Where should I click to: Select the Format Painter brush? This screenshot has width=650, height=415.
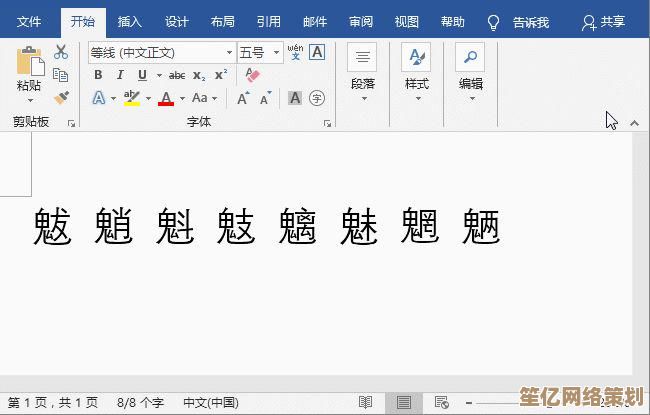[61, 97]
